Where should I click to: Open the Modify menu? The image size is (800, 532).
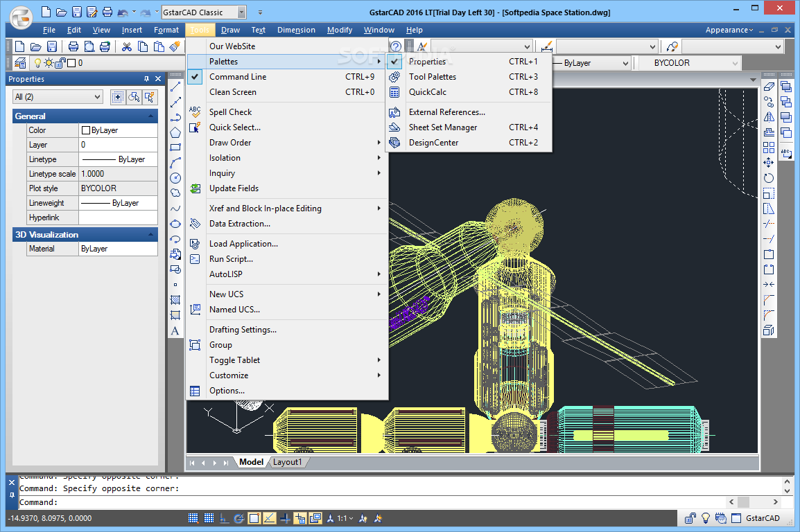340,30
